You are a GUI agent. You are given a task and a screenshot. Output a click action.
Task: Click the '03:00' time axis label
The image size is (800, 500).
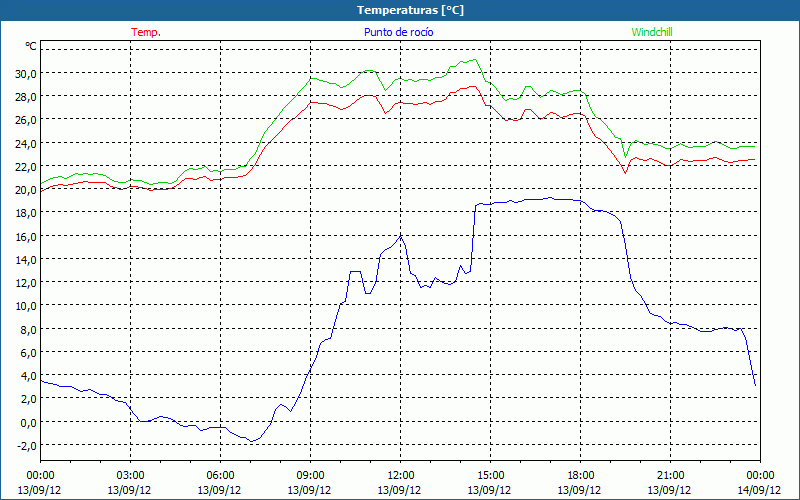point(130,476)
